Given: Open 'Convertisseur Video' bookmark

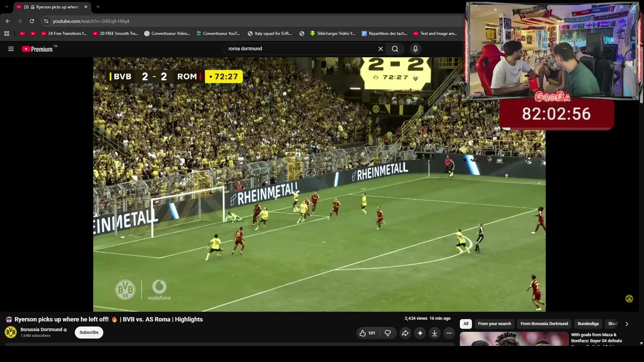Looking at the screenshot, I should [x=167, y=34].
